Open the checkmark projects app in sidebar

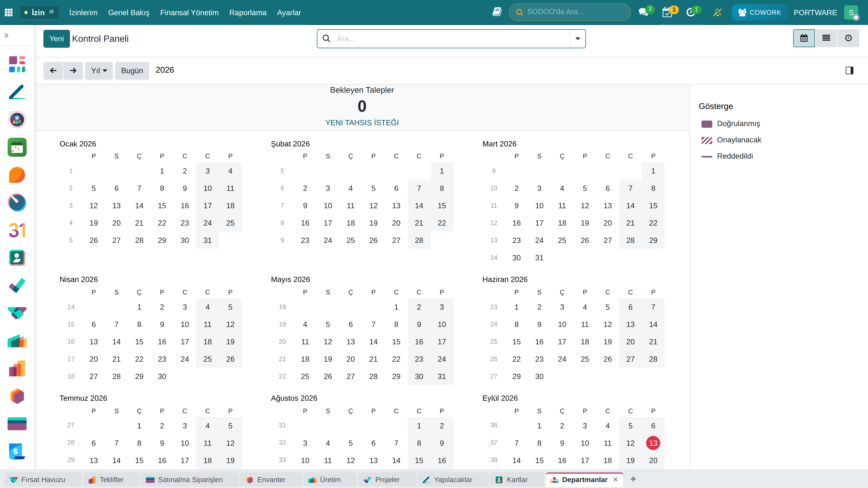click(17, 285)
